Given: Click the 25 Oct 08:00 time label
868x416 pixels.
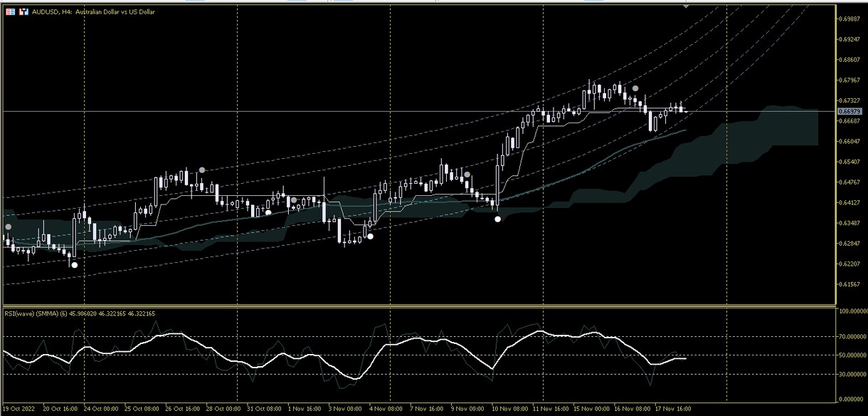Looking at the screenshot, I should (x=142, y=409).
